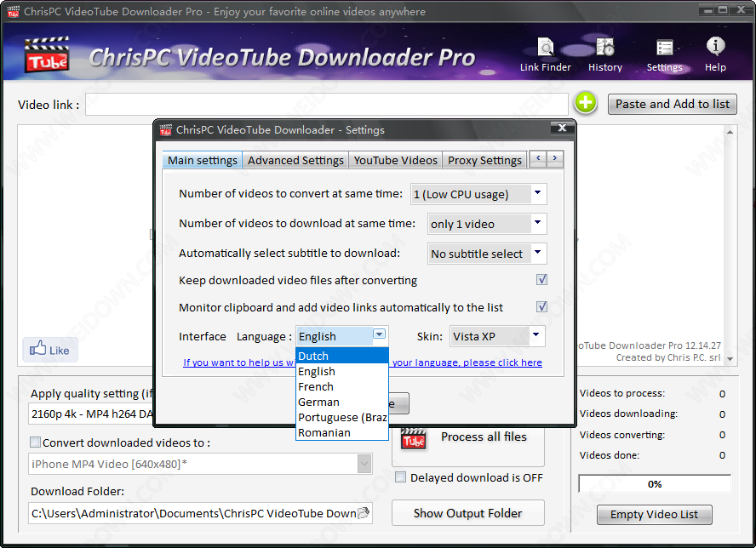This screenshot has width=756, height=548.
Task: Click the list scrollbar down arrow
Action: [730, 358]
